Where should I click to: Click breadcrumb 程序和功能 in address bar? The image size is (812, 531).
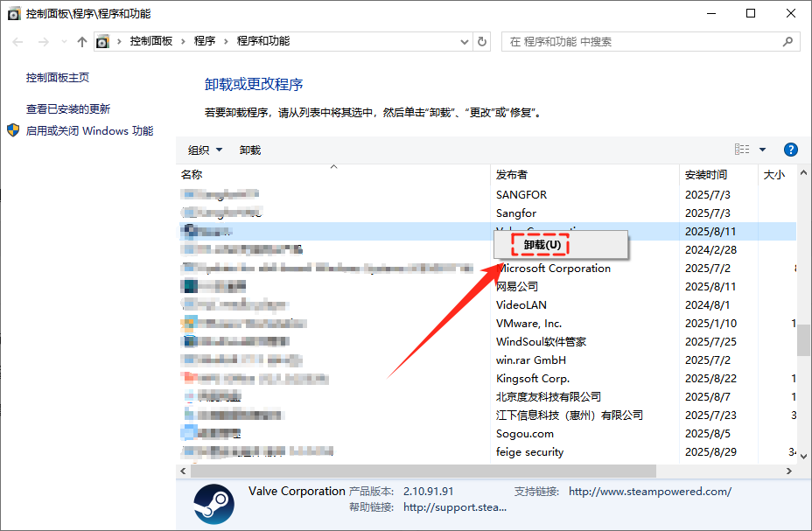tap(263, 41)
